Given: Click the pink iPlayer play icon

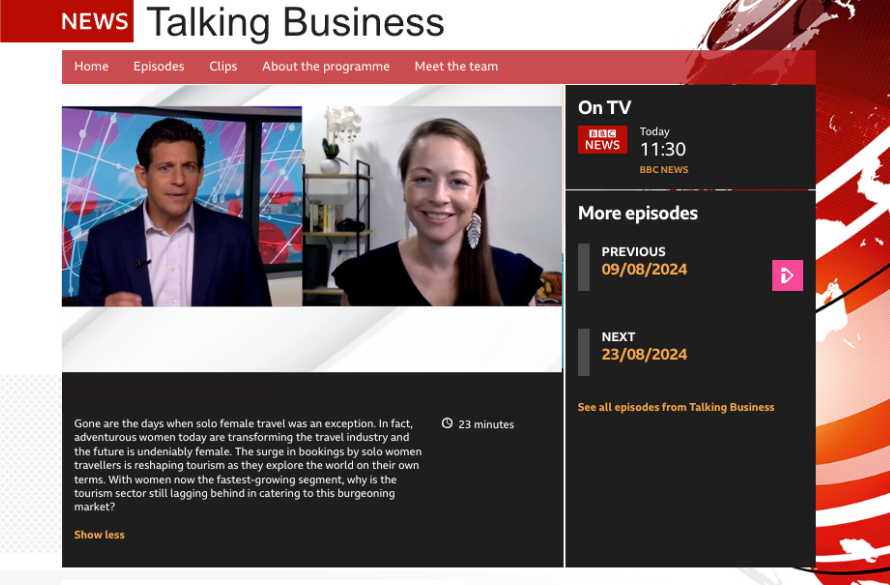Looking at the screenshot, I should click(x=787, y=275).
